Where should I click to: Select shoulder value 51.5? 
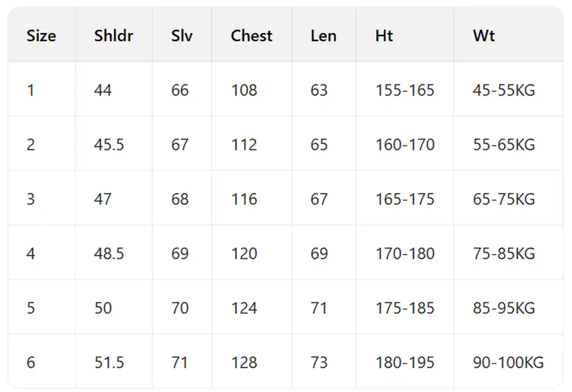pos(109,363)
